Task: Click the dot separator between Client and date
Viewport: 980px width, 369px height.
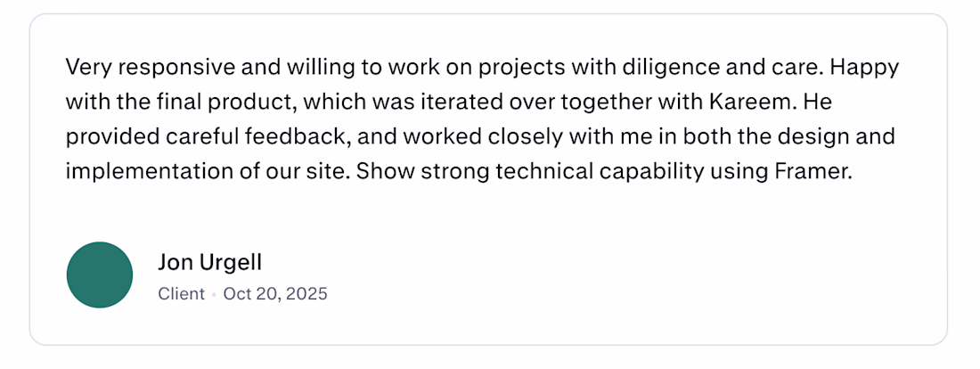Action: click(x=214, y=294)
